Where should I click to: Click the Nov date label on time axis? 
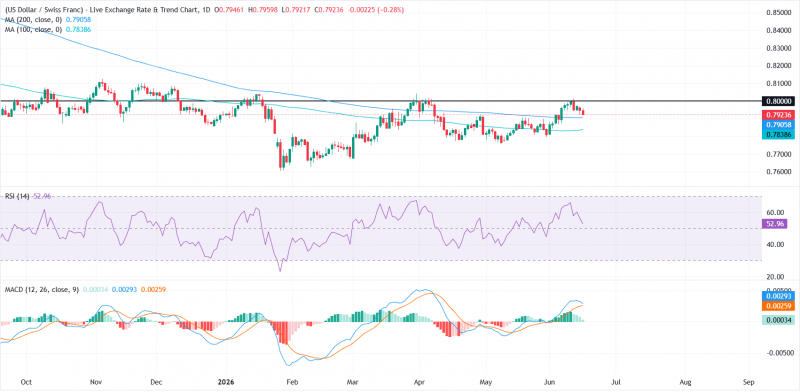[x=95, y=382]
